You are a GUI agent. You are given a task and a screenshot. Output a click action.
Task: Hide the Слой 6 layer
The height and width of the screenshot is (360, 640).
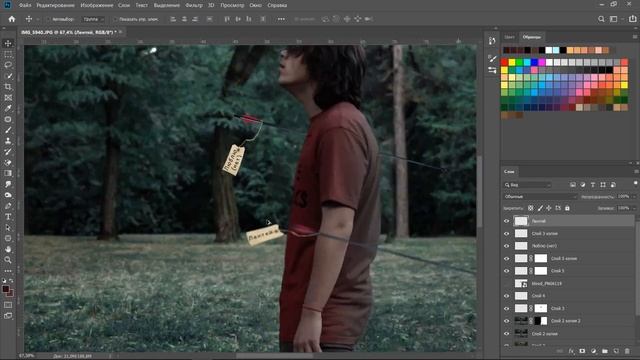click(x=507, y=296)
